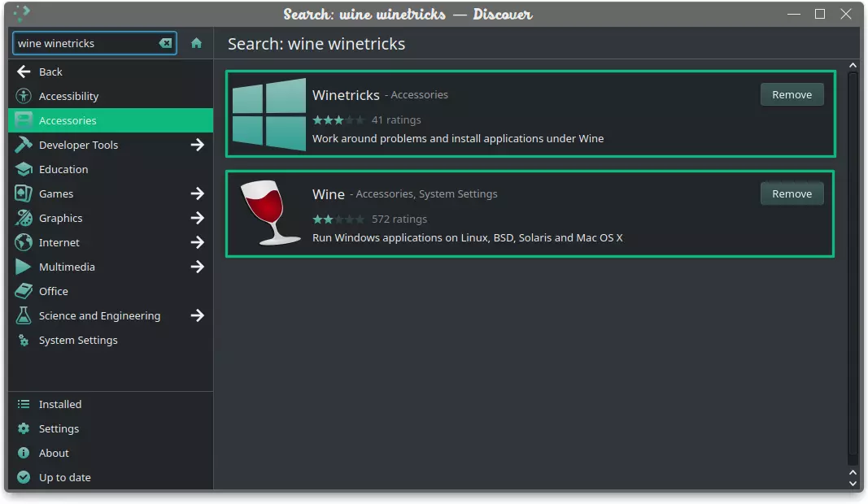Click the Up to date checkmark icon
Screen dimensions: 868x504
point(24,477)
